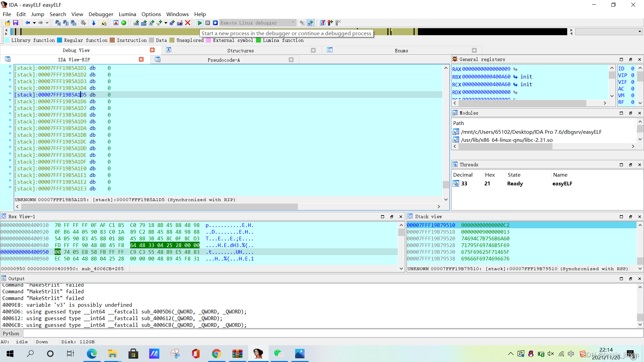Image resolution: width=644 pixels, height=362 pixels.
Task: Click the Python console language button
Action: coord(11,333)
